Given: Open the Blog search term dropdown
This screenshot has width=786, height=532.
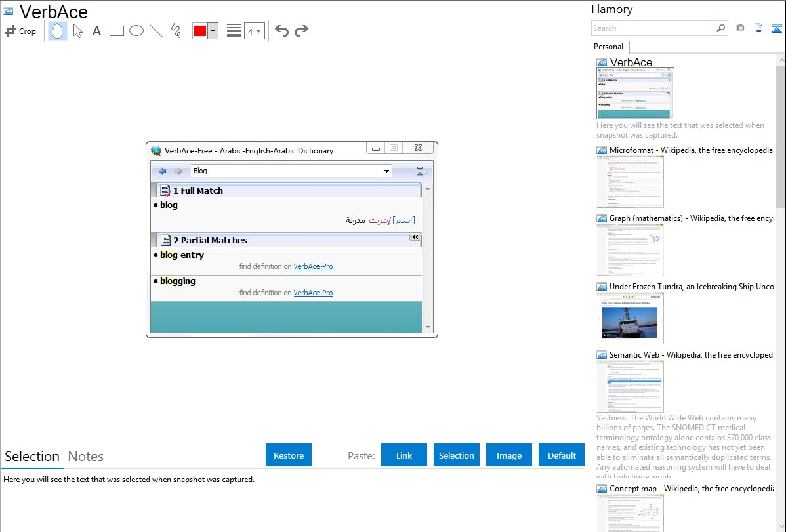Looking at the screenshot, I should point(386,171).
